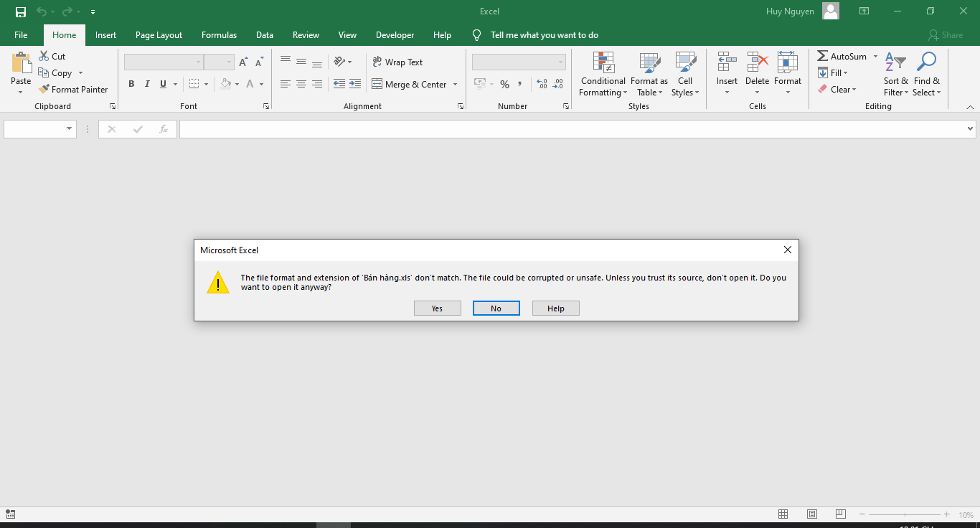Screen dimensions: 980x528
Task: Click the Save icon in title bar
Action: 20,11
